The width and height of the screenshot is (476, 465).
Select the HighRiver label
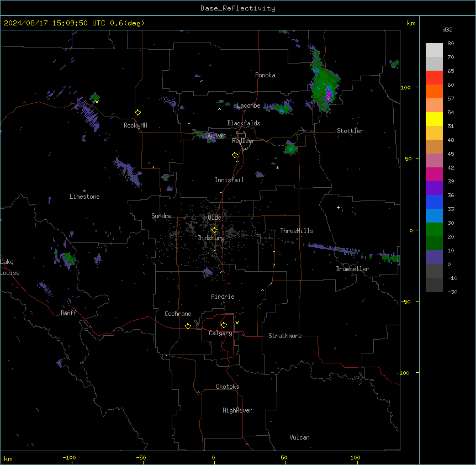237,410
